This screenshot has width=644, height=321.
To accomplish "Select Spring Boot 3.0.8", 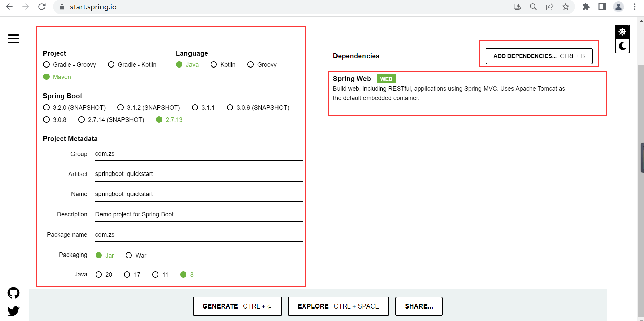I will [55, 120].
